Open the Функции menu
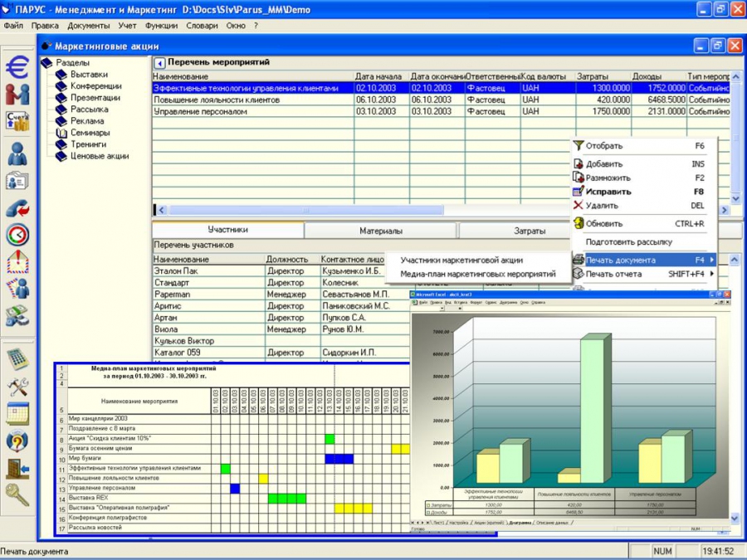Image resolution: width=747 pixels, height=560 pixels. point(161,26)
